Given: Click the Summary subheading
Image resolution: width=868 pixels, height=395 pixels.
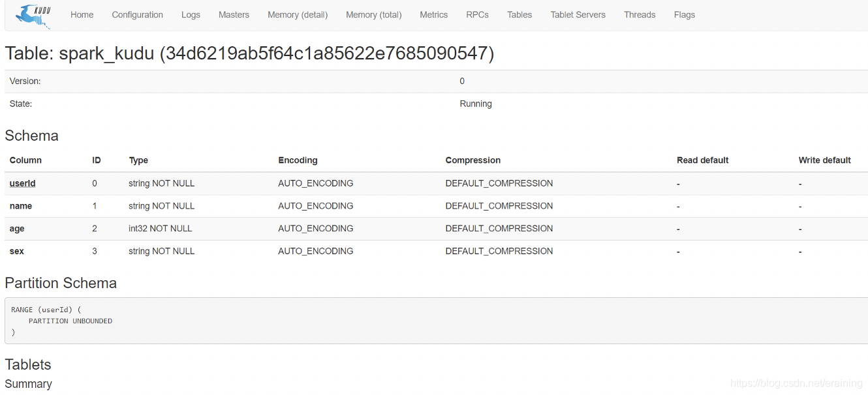Looking at the screenshot, I should (x=28, y=384).
